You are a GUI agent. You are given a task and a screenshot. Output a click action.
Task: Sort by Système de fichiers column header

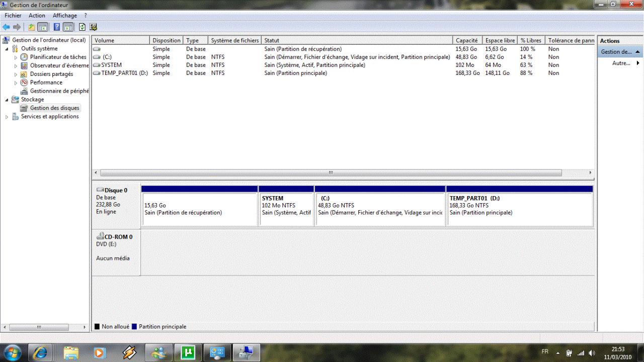click(235, 41)
